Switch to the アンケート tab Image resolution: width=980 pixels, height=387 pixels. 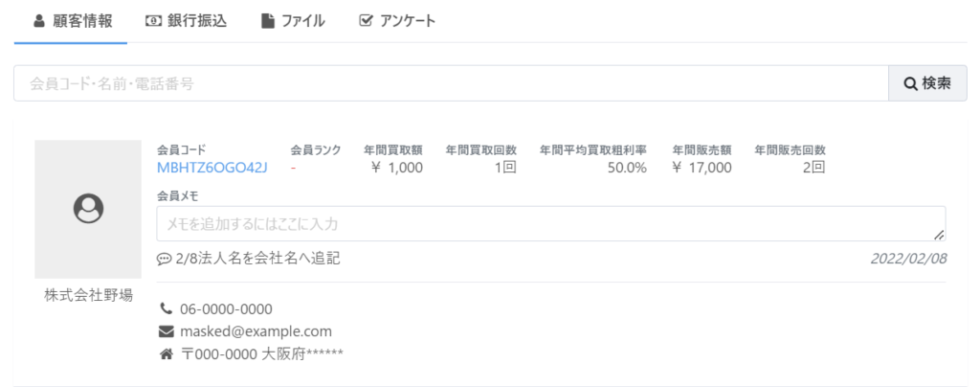coord(397,21)
